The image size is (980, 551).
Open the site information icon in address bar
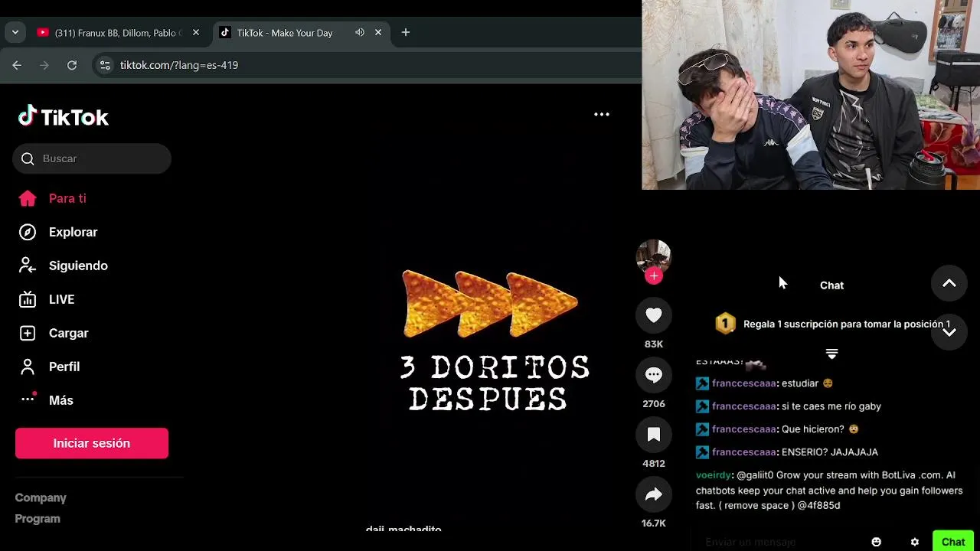coord(106,65)
